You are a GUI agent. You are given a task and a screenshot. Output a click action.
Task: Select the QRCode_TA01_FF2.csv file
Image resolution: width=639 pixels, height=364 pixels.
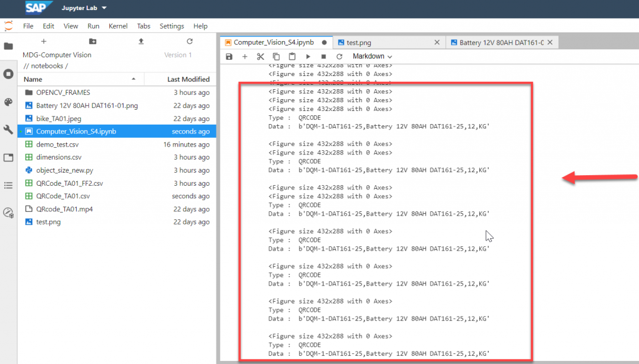coord(117,183)
